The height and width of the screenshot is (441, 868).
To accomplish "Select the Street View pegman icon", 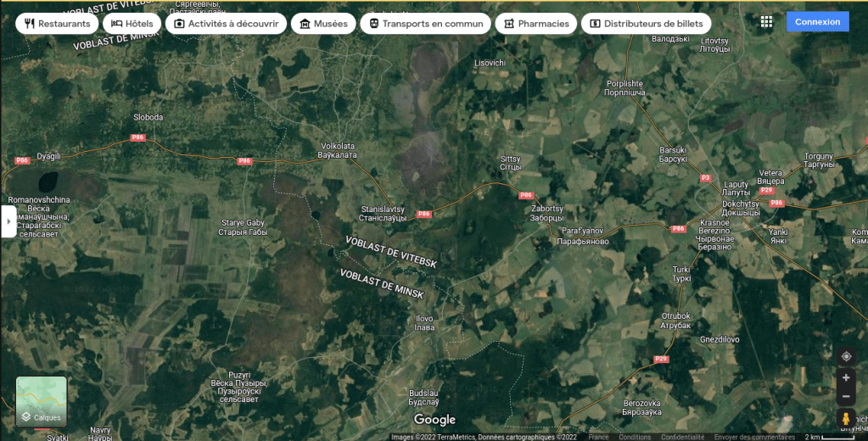I will pyautogui.click(x=845, y=418).
